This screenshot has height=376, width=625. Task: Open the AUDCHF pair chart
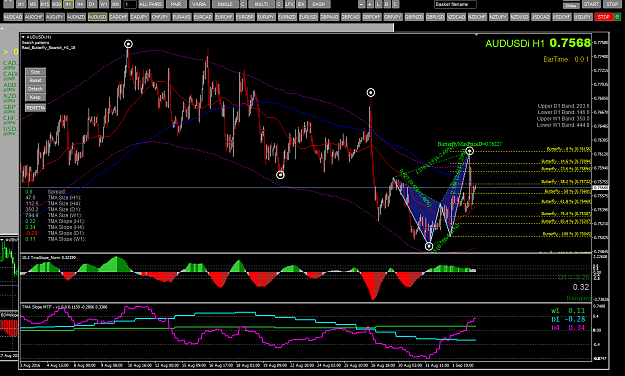34,17
